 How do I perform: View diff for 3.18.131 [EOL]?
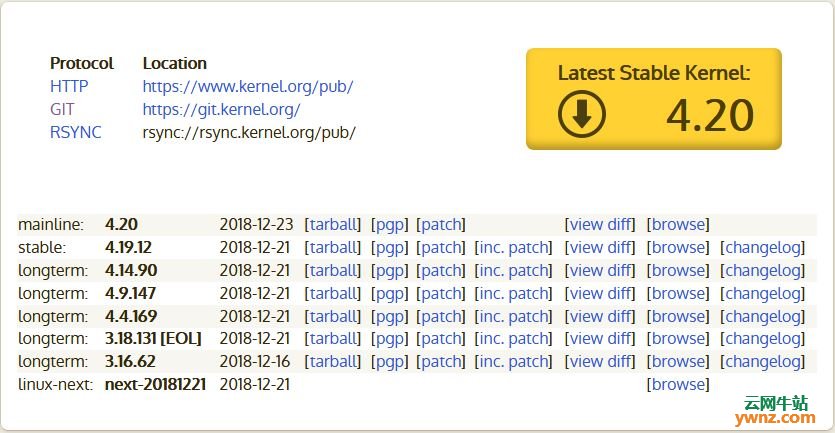(600, 338)
